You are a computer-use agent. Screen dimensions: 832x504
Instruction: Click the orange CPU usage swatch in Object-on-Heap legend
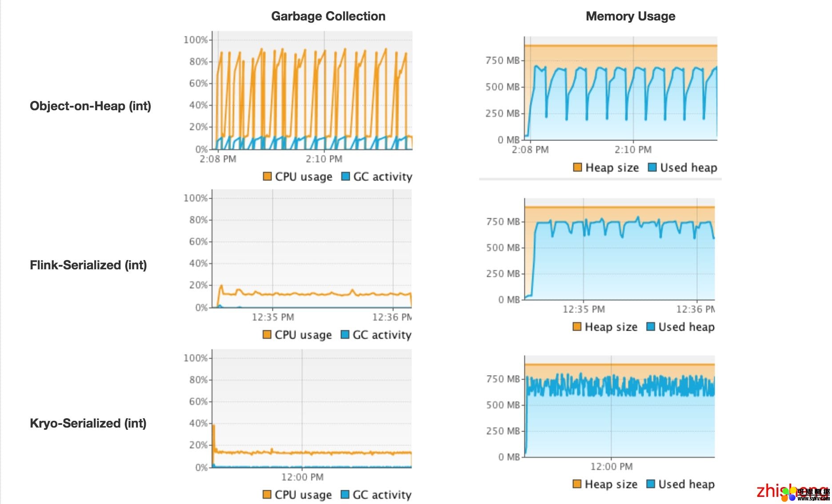pyautogui.click(x=267, y=176)
